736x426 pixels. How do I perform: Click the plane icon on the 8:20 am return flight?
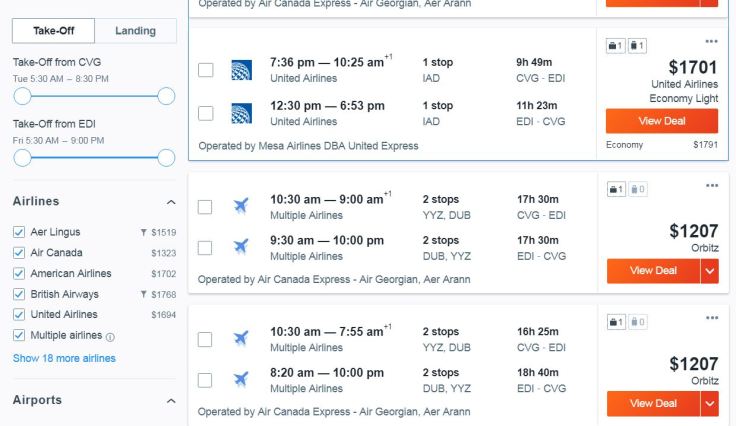pos(240,379)
